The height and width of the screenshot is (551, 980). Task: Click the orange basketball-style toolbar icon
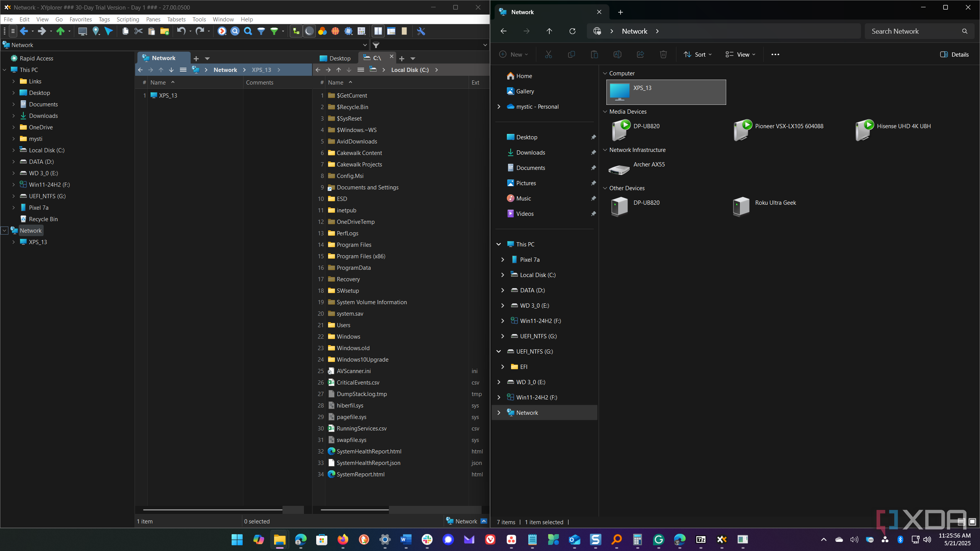(x=335, y=31)
